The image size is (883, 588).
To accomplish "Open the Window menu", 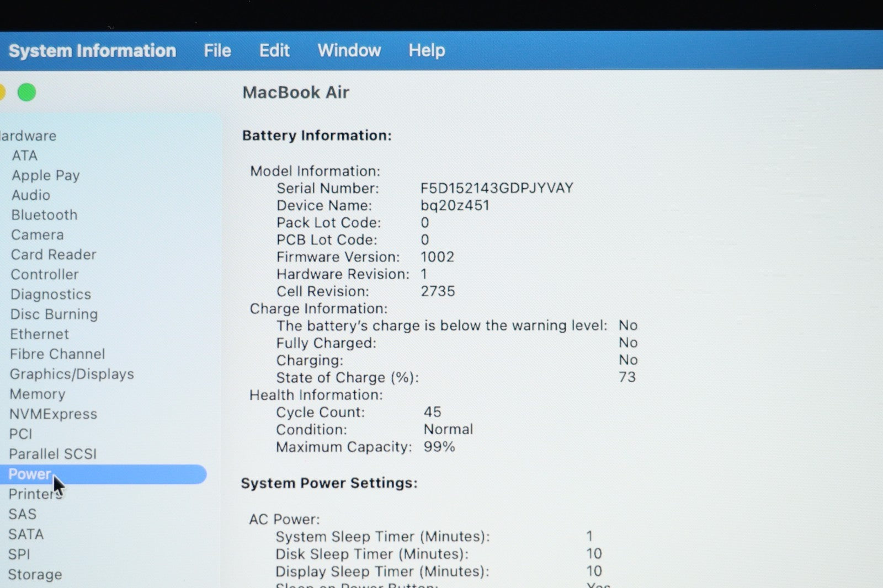I will coord(349,51).
